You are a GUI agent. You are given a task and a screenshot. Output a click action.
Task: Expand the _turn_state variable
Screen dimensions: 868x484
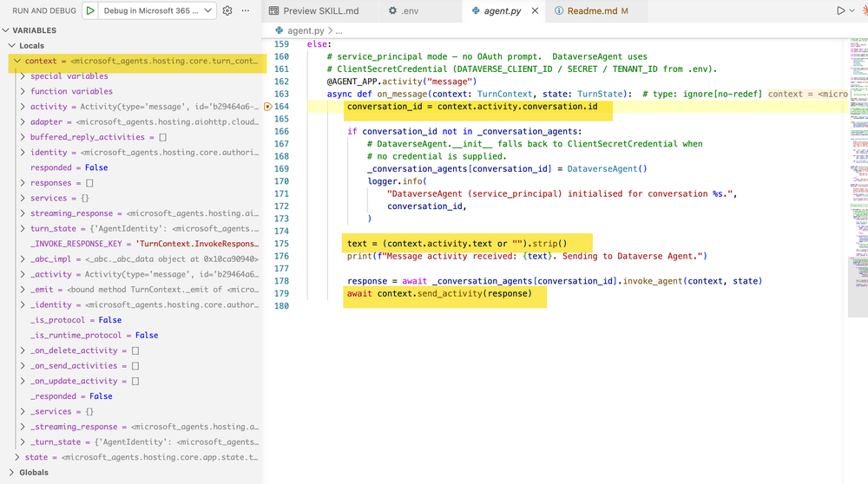coord(23,442)
